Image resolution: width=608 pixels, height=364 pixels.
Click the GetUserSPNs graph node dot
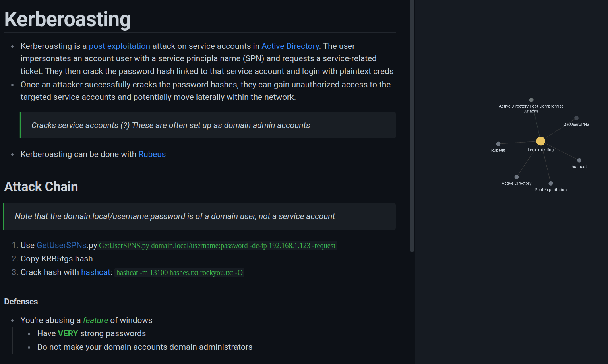pyautogui.click(x=576, y=118)
